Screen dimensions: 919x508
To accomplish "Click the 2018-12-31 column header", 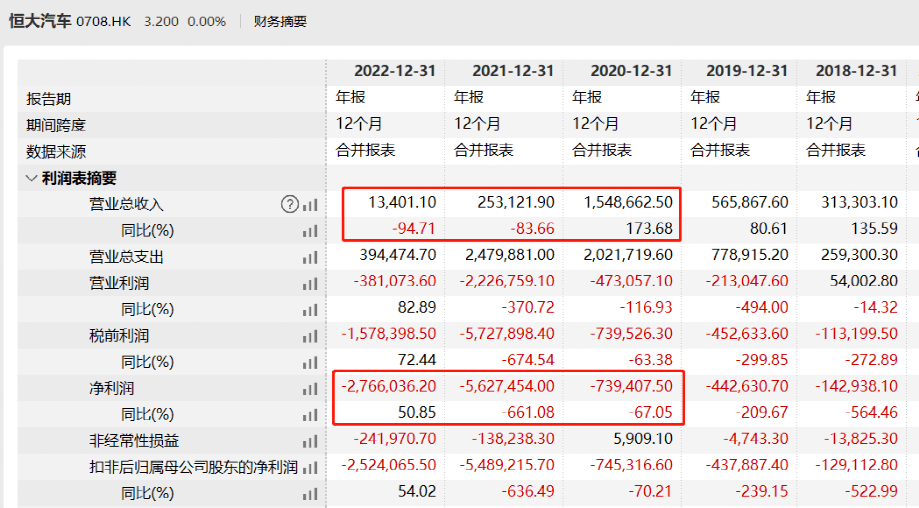I will (857, 71).
